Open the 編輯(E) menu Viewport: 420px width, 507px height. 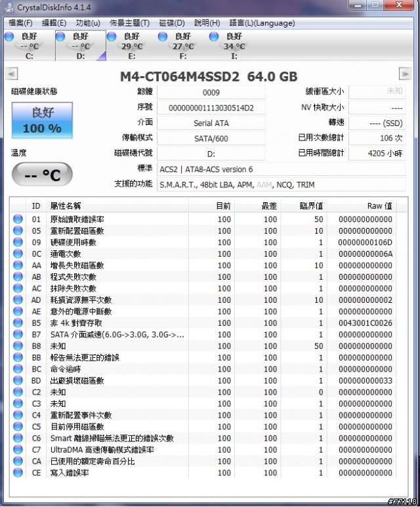coord(54,23)
